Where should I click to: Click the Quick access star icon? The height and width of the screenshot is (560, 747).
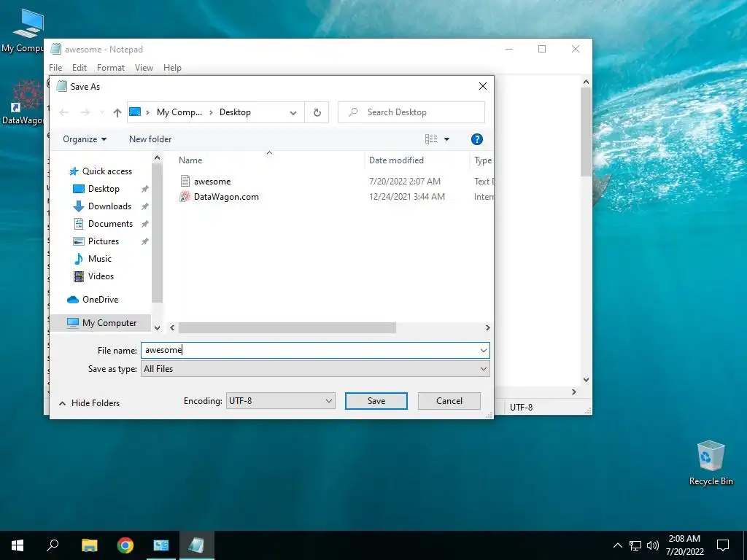click(x=74, y=171)
